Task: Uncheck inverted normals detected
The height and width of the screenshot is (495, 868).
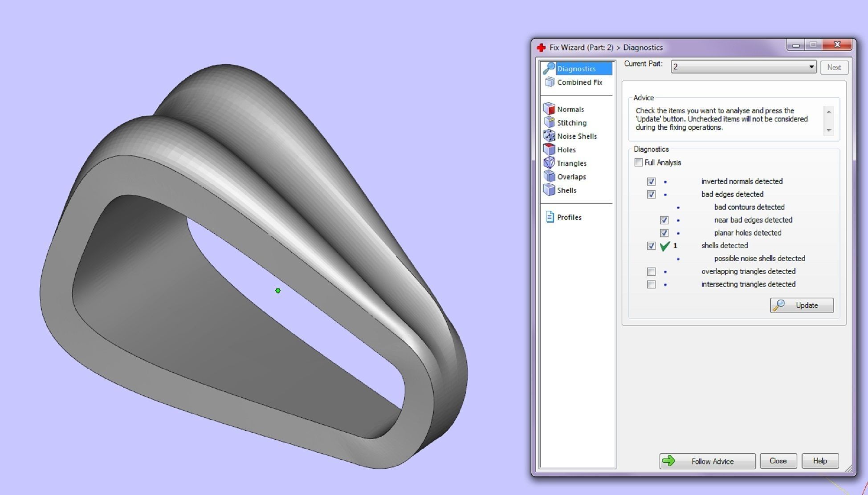Action: (651, 181)
